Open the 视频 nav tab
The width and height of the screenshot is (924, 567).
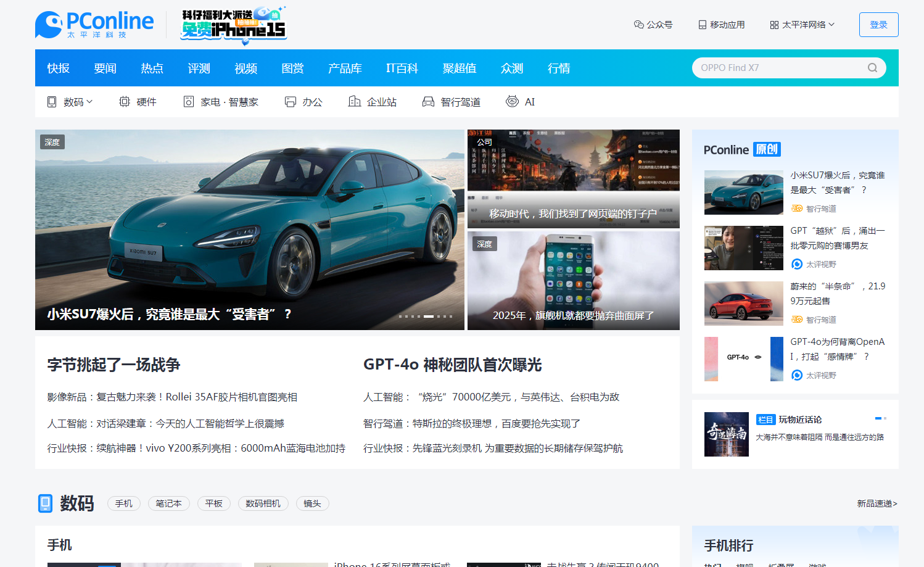click(x=246, y=68)
